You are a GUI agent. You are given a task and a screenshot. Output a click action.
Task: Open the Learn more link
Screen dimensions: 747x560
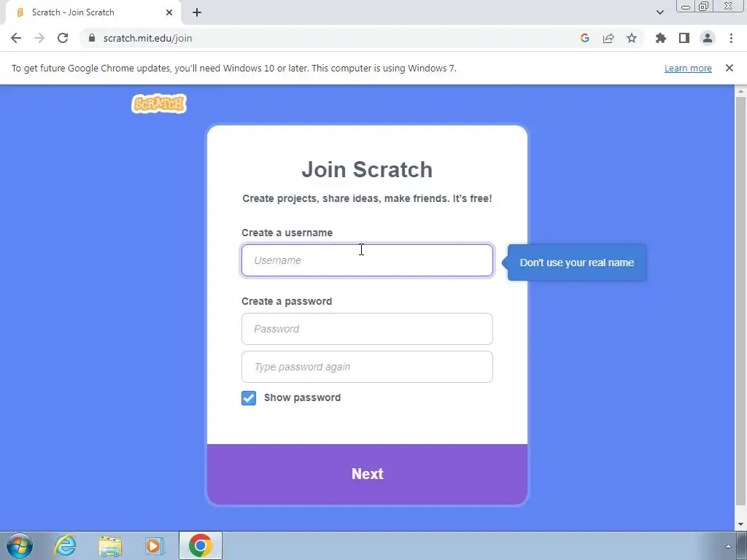[688, 68]
